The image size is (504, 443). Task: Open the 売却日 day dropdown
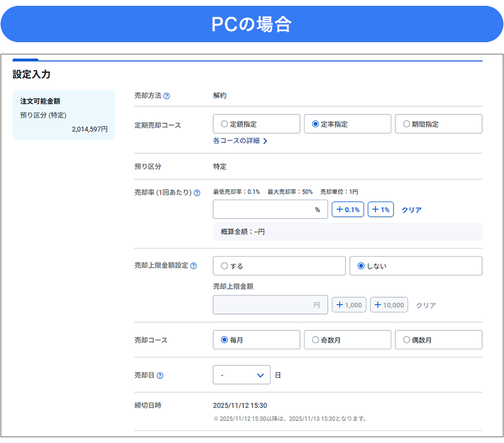(x=242, y=375)
